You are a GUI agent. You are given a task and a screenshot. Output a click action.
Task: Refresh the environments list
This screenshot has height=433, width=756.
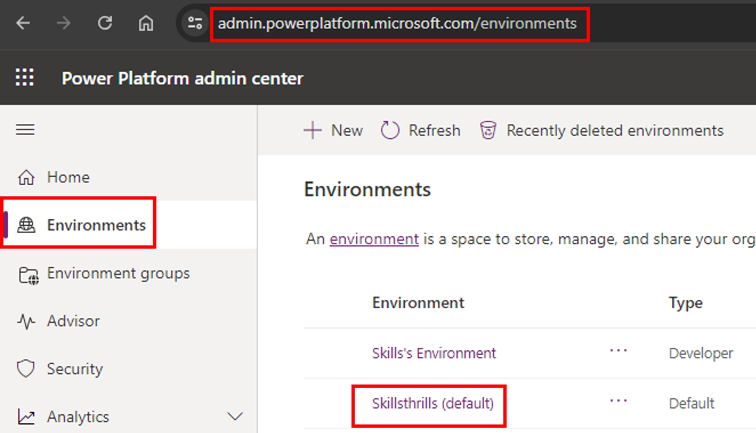click(421, 130)
